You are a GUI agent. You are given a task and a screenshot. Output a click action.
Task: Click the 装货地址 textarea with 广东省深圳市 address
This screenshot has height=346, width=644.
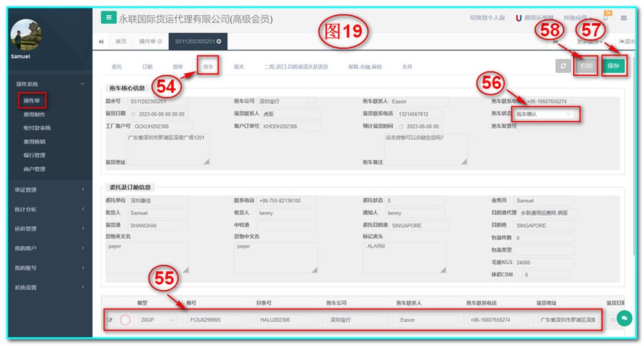(x=167, y=149)
